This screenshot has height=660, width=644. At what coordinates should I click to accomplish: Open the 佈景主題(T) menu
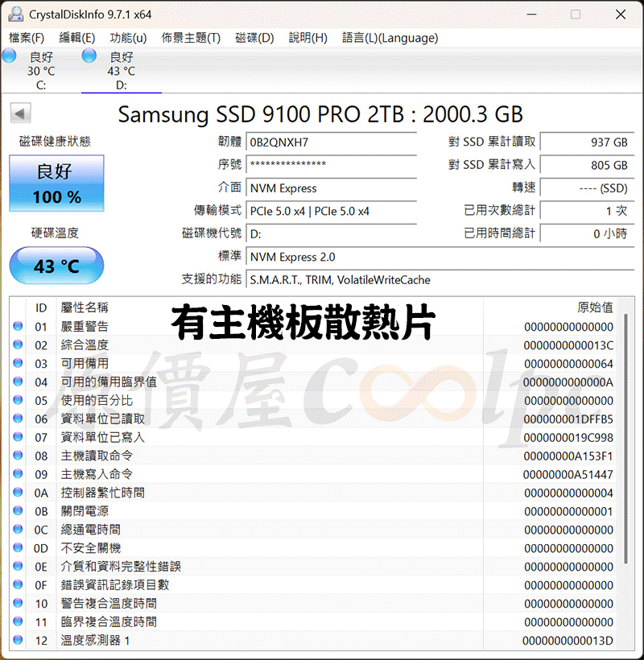(191, 38)
